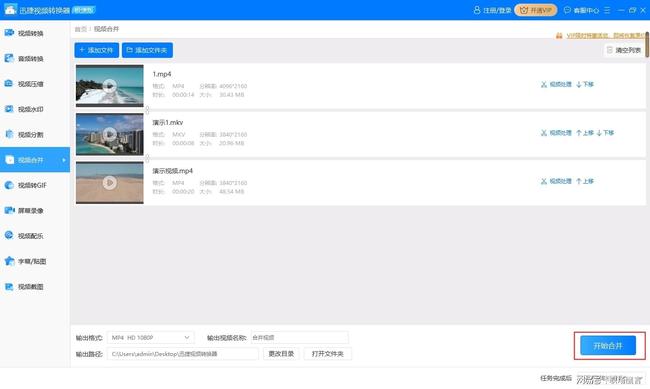
Task: Move 演示1.mkv down with 下移
Action: (605, 133)
